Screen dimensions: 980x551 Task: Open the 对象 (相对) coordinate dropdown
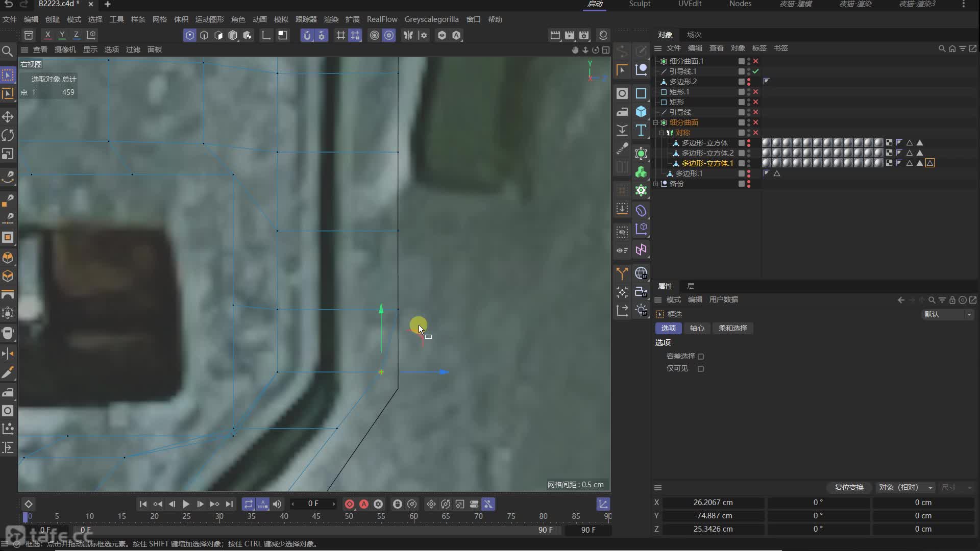click(x=905, y=487)
